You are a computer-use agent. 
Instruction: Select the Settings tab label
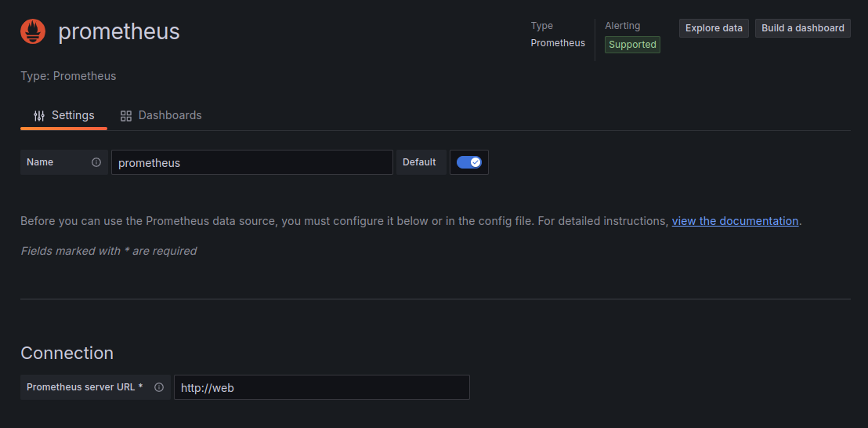73,115
